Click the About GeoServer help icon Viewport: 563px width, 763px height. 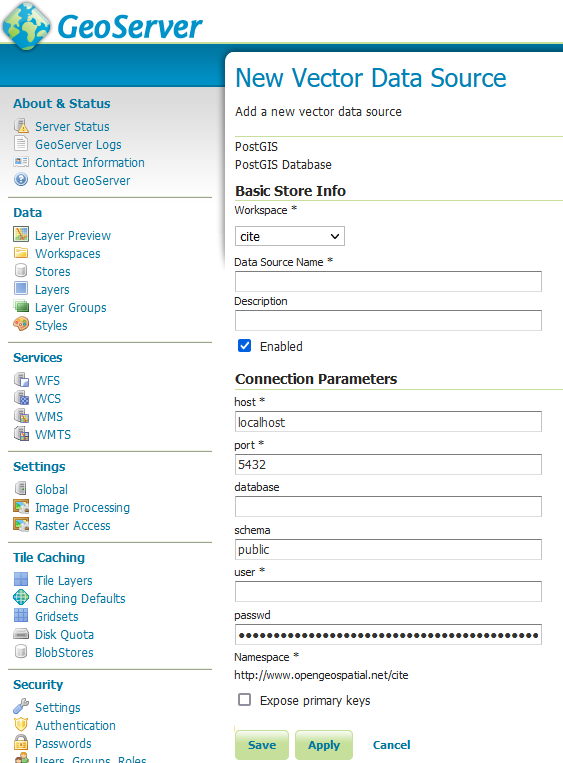[21, 180]
